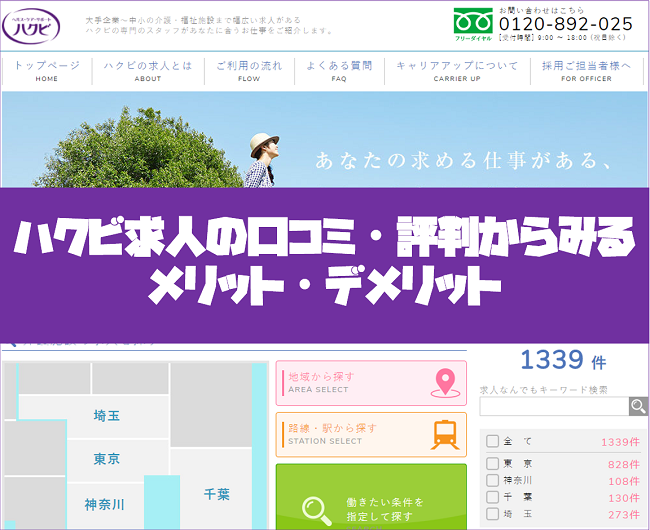Open the キャリアアップについて menu item

457,71
